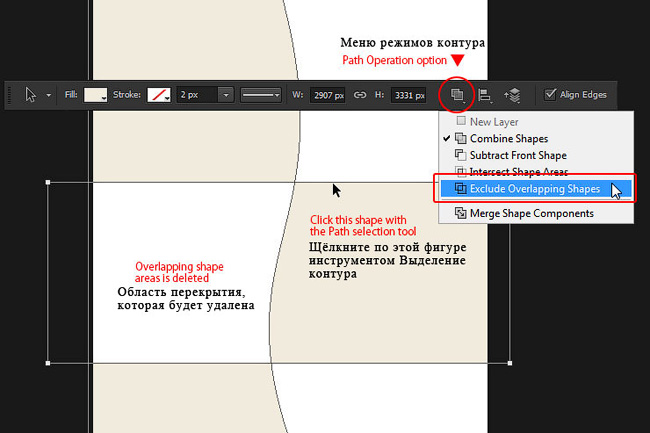The image size is (650, 433).
Task: Click bottom-left transform handle of bounding box
Action: pyautogui.click(x=48, y=363)
